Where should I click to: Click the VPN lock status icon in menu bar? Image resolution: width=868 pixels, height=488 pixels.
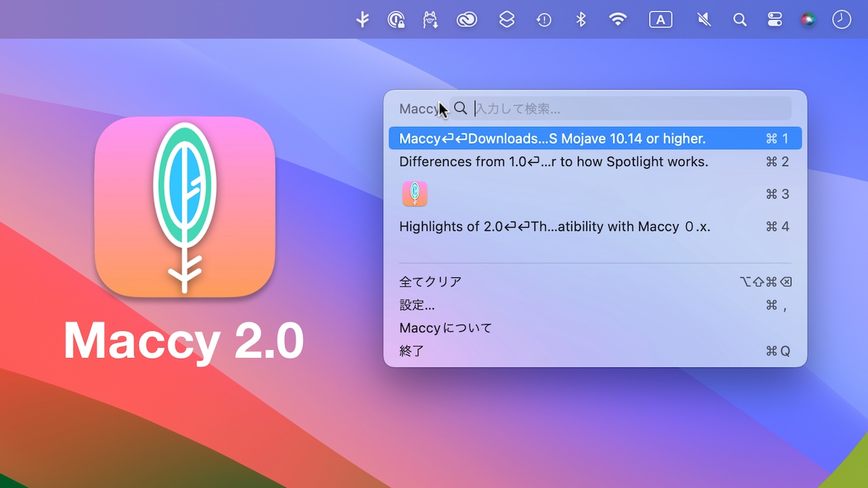point(396,20)
